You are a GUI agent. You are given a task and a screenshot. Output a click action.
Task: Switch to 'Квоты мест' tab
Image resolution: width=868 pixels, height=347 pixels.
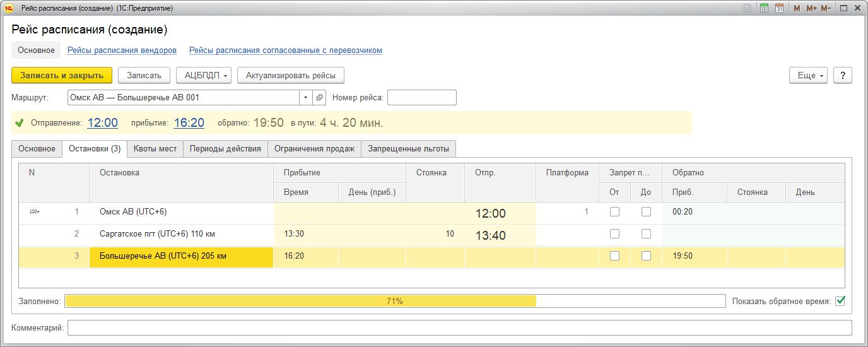(155, 149)
